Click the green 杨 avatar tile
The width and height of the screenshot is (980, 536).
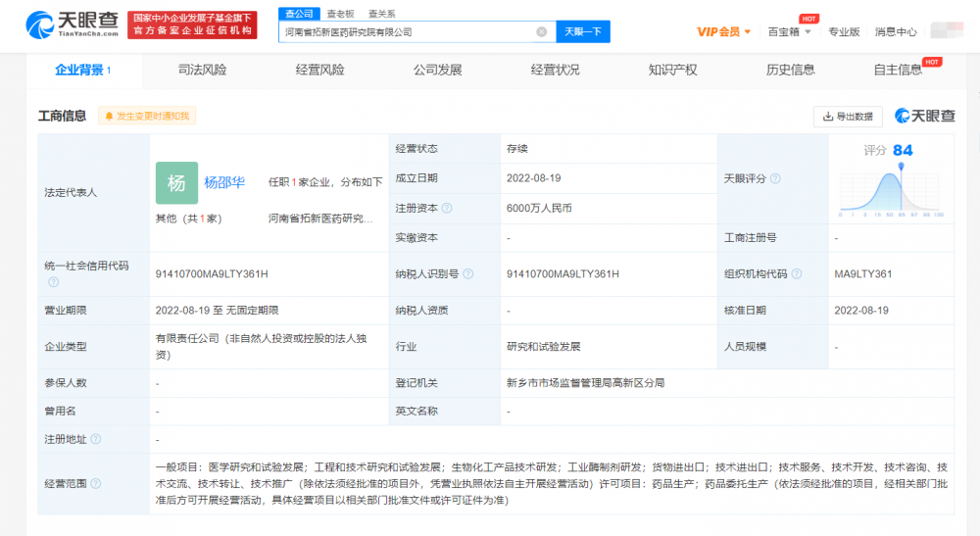point(176,183)
